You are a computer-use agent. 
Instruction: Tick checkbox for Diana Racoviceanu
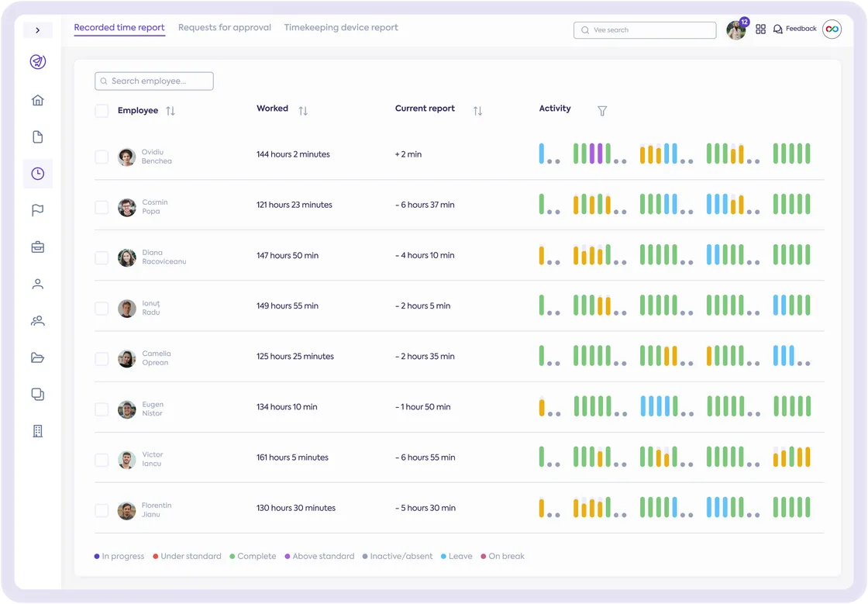(102, 258)
